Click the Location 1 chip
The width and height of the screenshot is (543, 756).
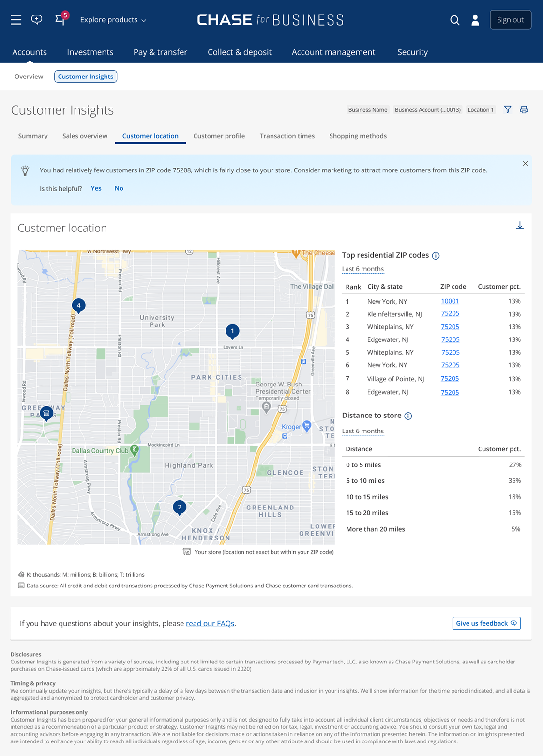[481, 110]
